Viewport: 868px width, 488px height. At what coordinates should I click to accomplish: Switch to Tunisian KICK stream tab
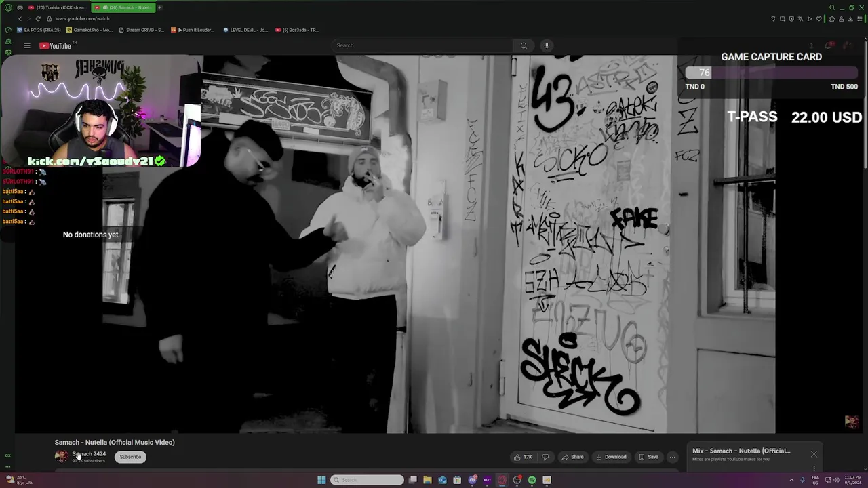click(x=57, y=7)
